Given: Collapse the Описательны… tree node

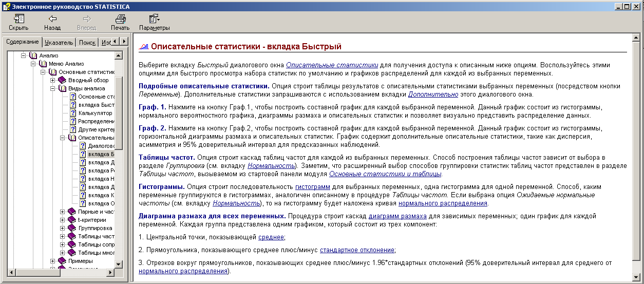Looking at the screenshot, I should 63,138.
